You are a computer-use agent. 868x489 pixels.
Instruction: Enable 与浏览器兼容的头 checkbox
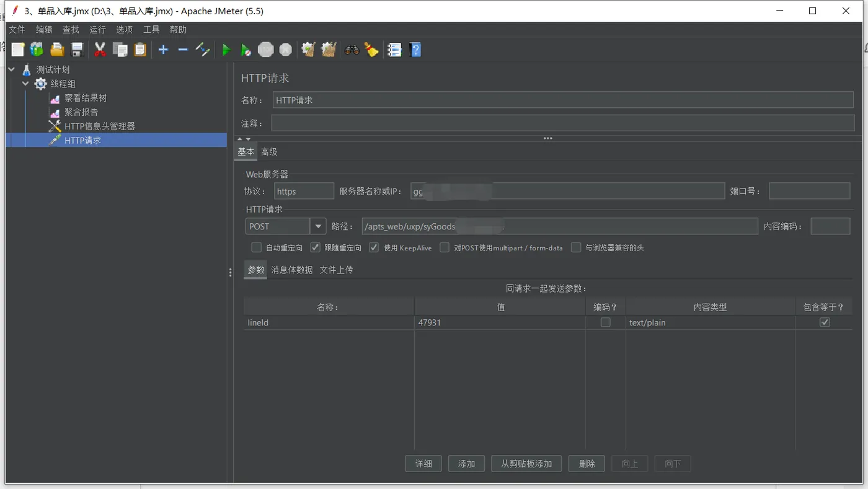pyautogui.click(x=576, y=247)
